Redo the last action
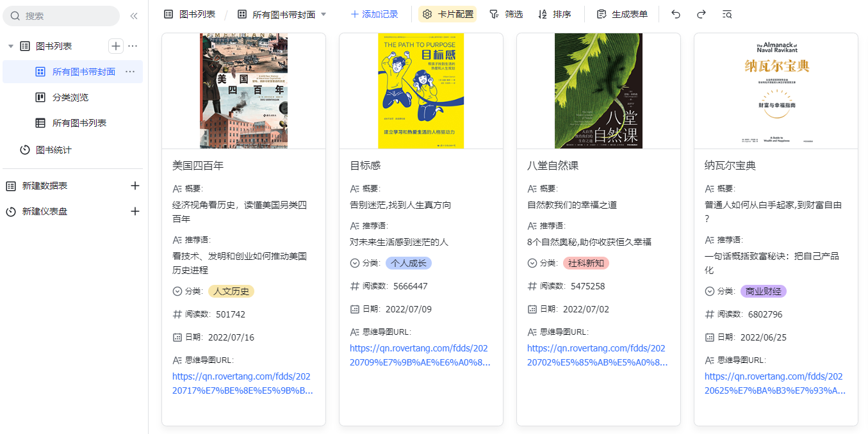The image size is (868, 434). tap(701, 13)
